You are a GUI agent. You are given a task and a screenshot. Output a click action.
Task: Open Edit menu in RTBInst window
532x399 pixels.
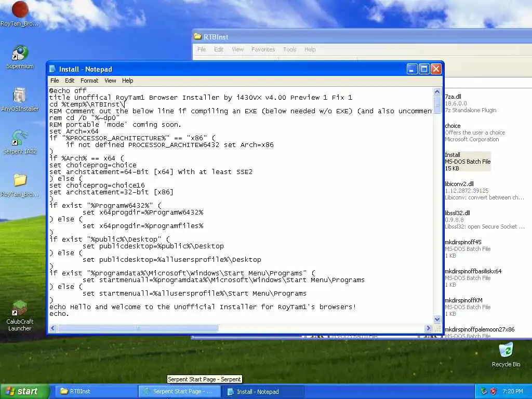(x=219, y=49)
